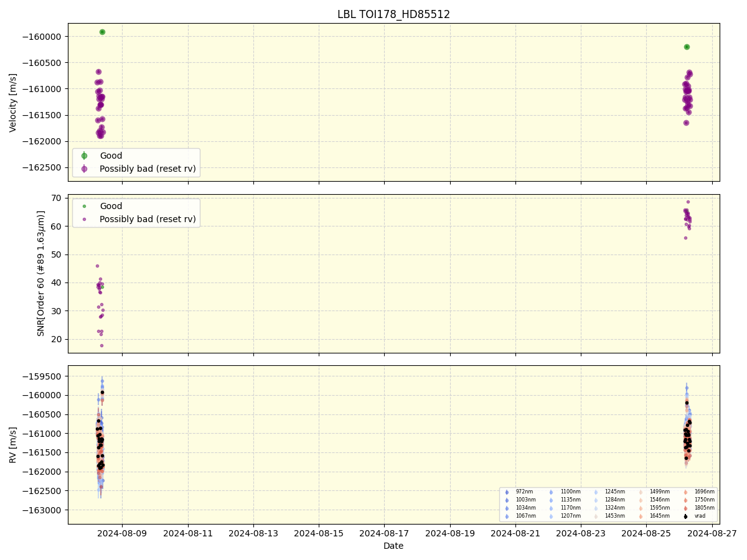Click the 1245nm legend marker
This screenshot has height=560, width=747.
pos(596,492)
